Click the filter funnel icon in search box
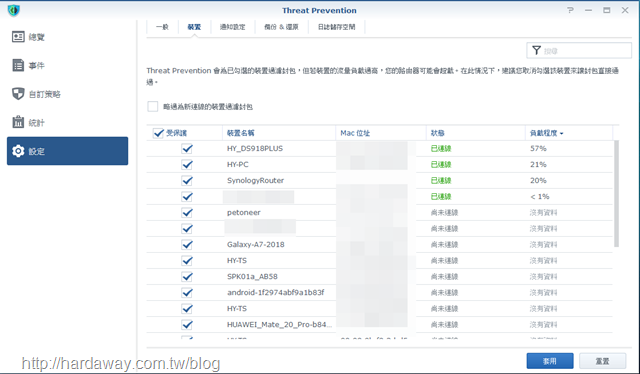Image resolution: width=640 pixels, height=374 pixels. (536, 50)
